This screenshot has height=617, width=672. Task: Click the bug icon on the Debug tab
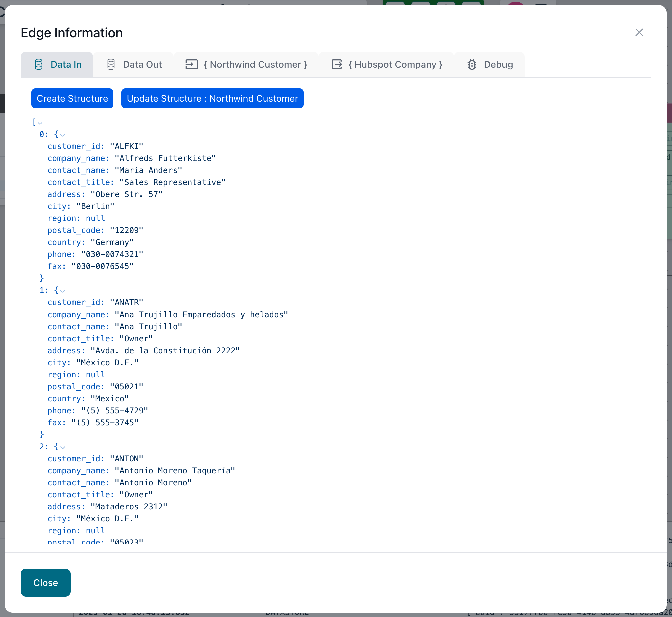[x=472, y=64]
